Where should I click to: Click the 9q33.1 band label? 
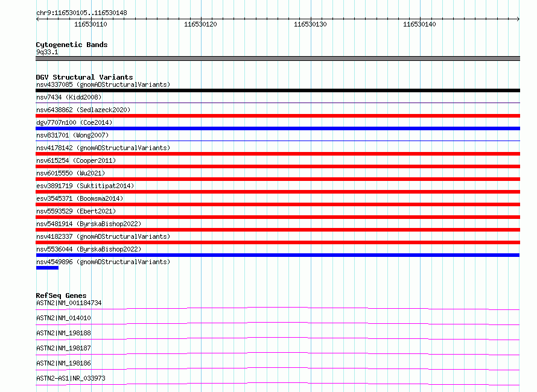click(x=47, y=52)
